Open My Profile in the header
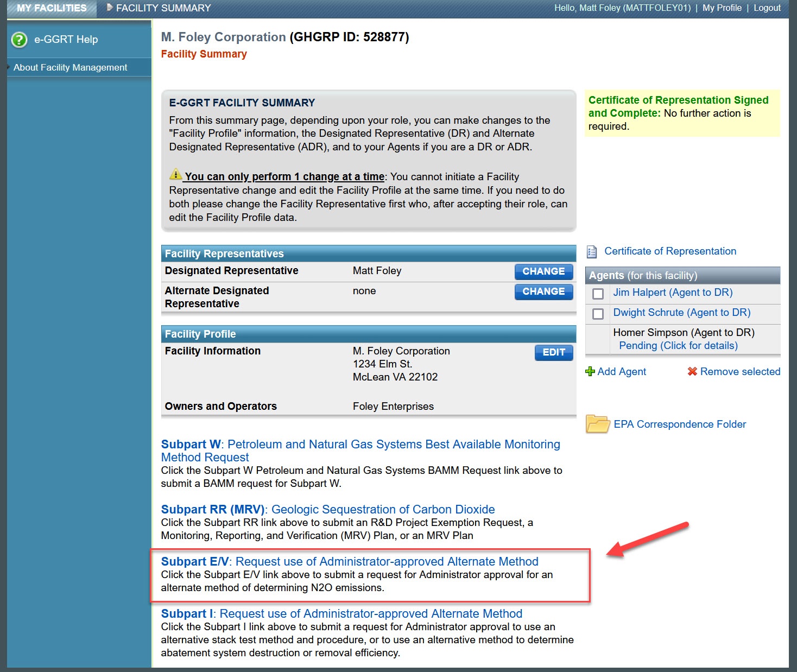 click(x=722, y=8)
